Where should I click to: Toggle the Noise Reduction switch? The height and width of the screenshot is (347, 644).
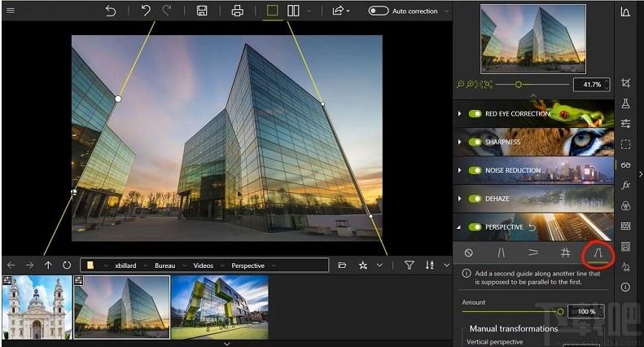point(475,170)
